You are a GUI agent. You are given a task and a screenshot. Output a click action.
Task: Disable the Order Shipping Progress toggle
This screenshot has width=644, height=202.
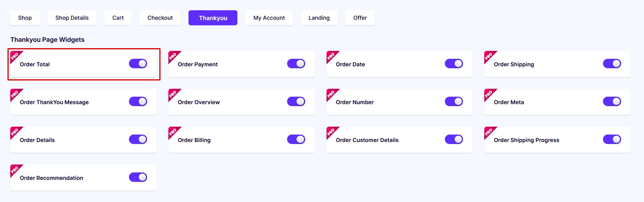coord(612,139)
